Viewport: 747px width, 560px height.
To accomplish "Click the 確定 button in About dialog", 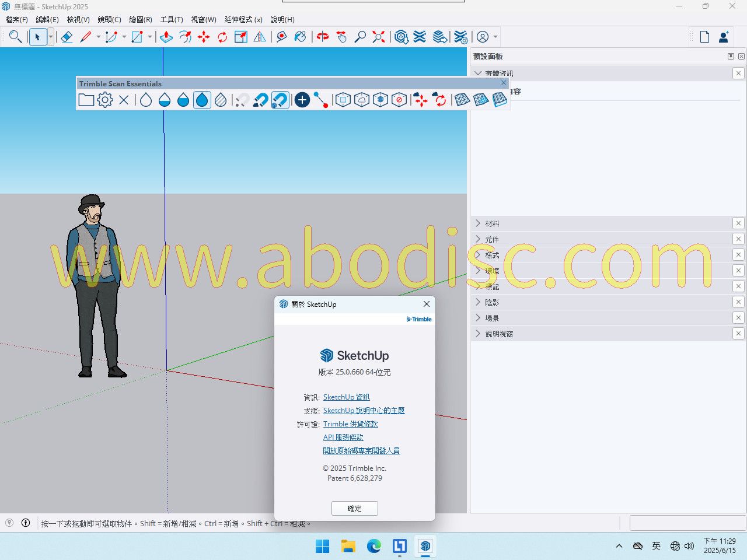I will (x=355, y=508).
